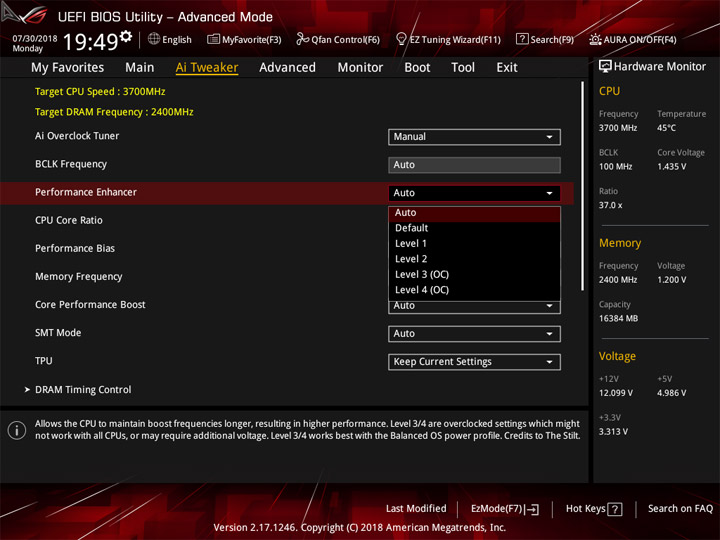Select the Core Performance Boost label
The width and height of the screenshot is (720, 540).
90,305
